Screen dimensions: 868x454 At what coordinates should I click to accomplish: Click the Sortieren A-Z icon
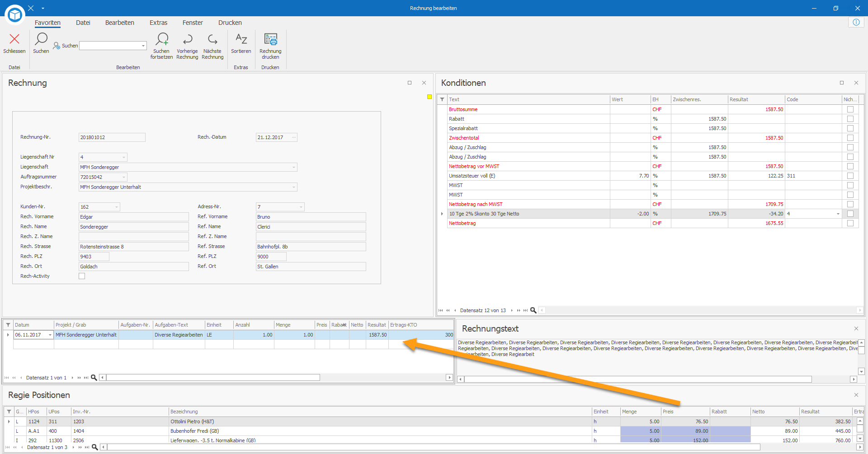(x=241, y=39)
